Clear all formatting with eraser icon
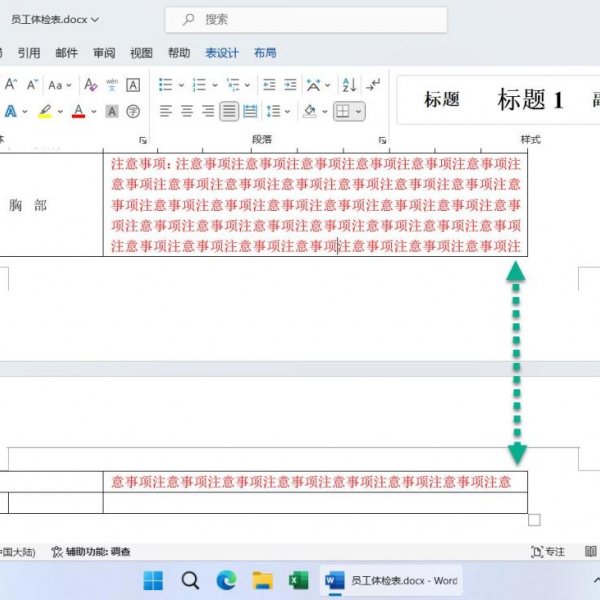Image resolution: width=600 pixels, height=600 pixels. pyautogui.click(x=91, y=85)
